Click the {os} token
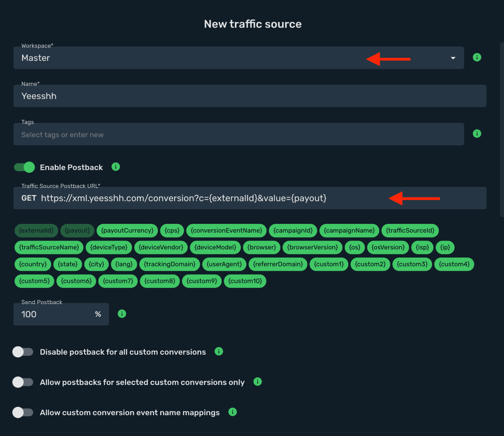Screen dimensions: 504x436 point(355,247)
